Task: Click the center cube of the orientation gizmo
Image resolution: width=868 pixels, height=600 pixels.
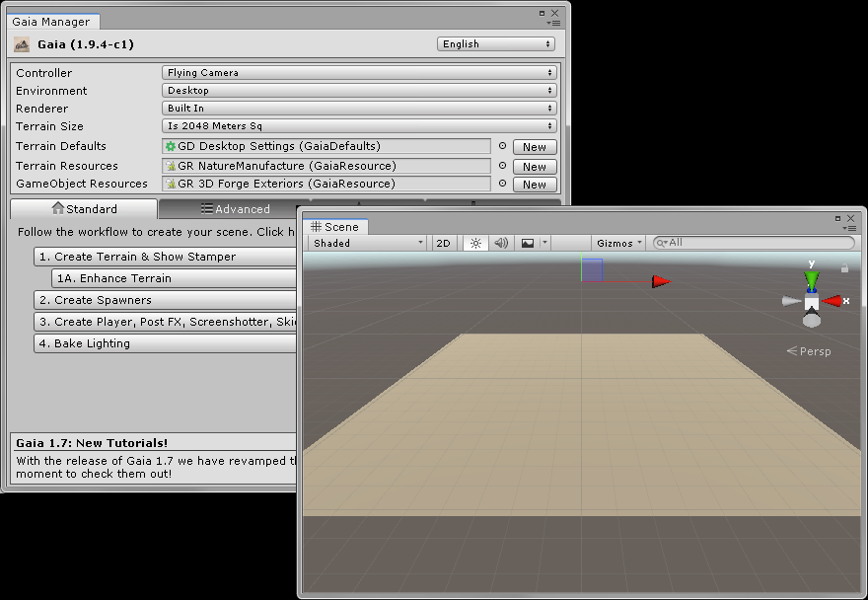Action: coord(812,301)
